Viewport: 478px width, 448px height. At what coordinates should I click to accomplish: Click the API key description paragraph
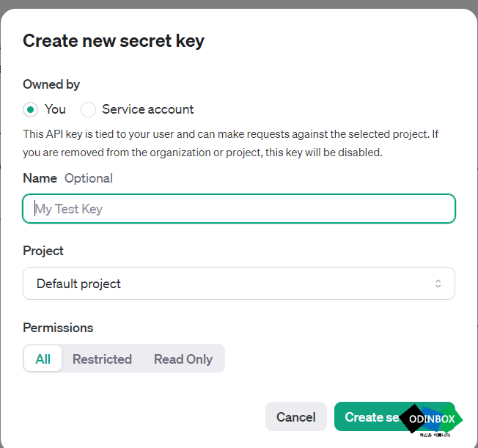[230, 143]
